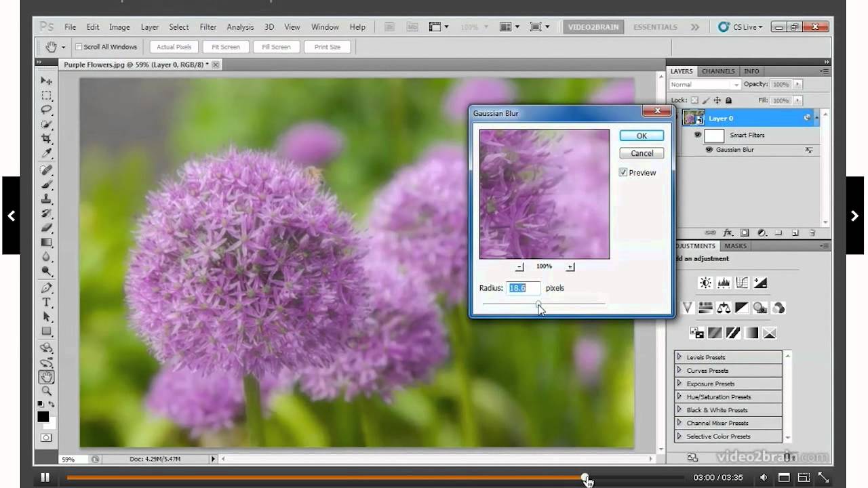868x488 pixels.
Task: Expand Levels Presets list
Action: (x=679, y=357)
